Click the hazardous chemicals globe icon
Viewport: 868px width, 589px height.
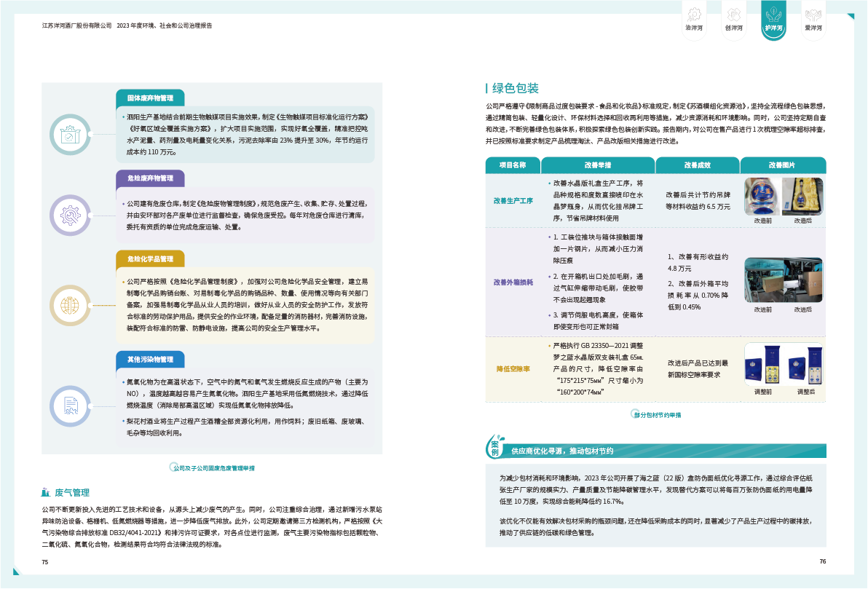point(70,305)
